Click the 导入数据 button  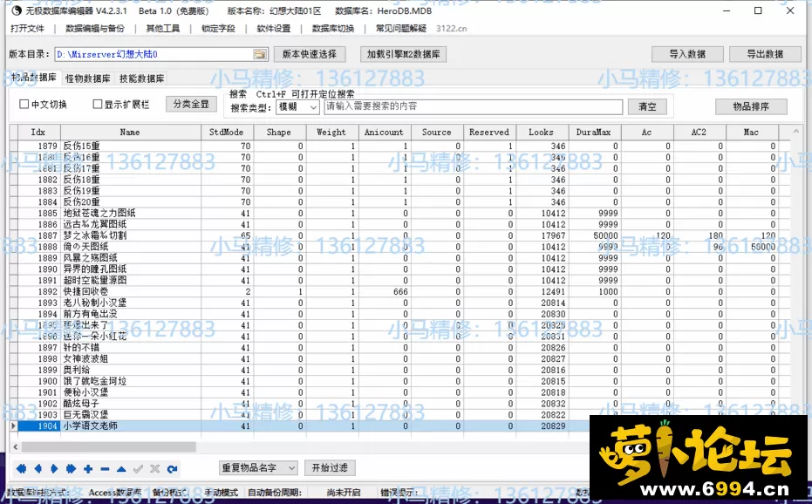687,54
